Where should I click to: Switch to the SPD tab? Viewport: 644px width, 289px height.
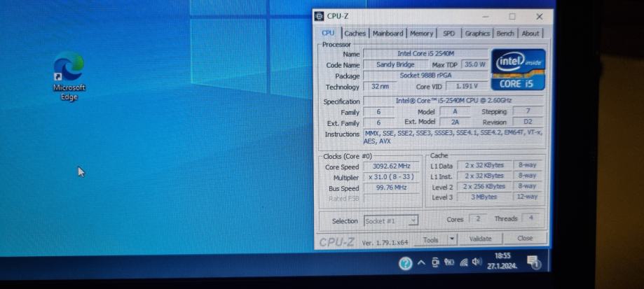(449, 34)
